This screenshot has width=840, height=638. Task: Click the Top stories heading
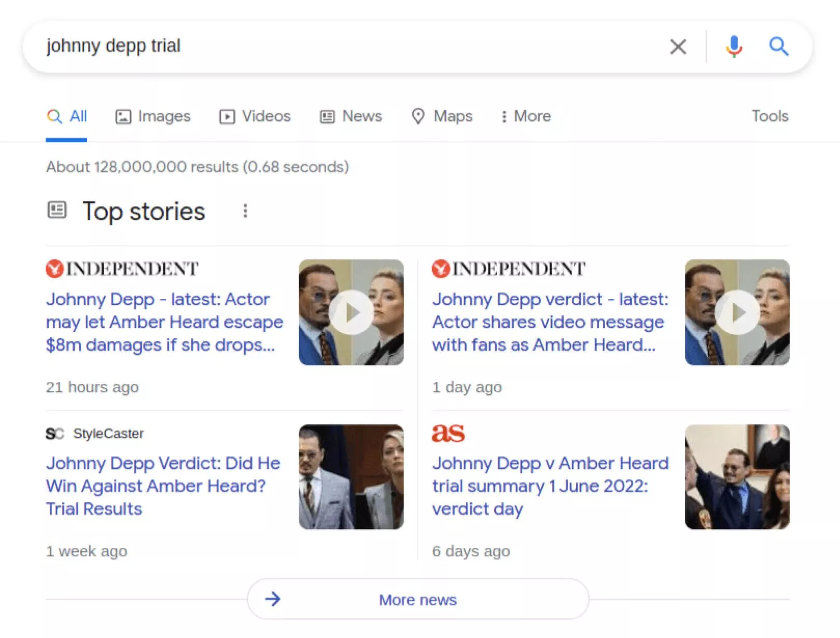[x=144, y=212]
